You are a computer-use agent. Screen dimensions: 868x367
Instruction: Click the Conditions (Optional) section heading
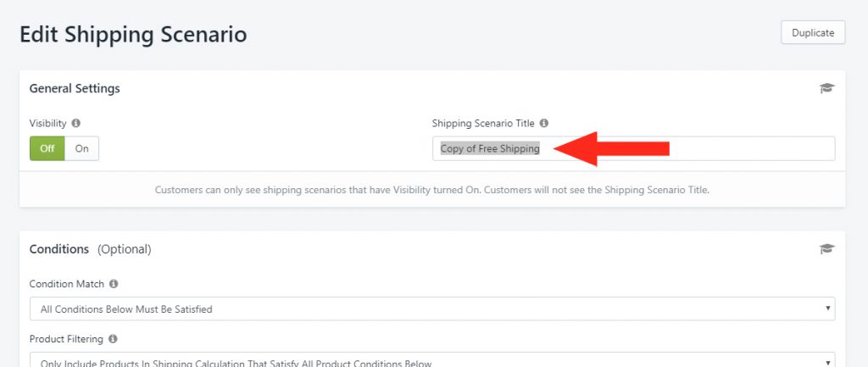(x=90, y=249)
